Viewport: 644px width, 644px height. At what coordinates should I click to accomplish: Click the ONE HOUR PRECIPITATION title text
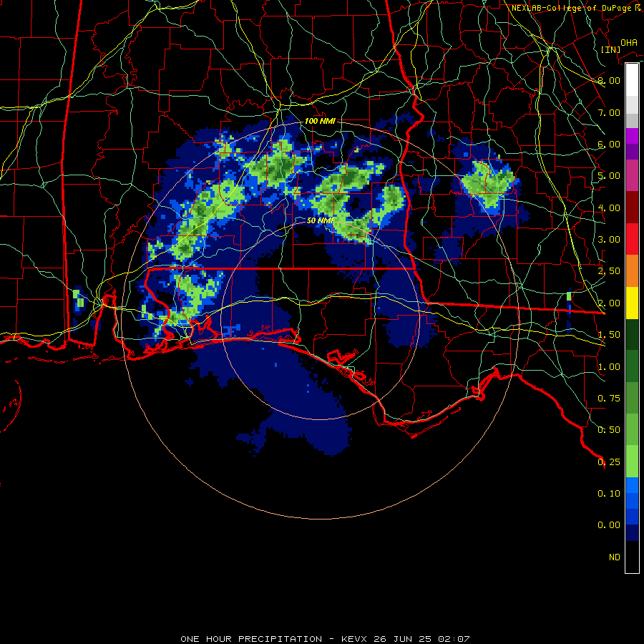[251, 639]
